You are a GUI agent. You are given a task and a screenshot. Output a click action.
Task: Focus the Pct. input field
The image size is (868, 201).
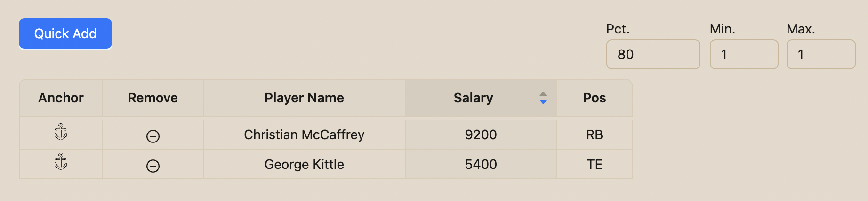(x=653, y=54)
